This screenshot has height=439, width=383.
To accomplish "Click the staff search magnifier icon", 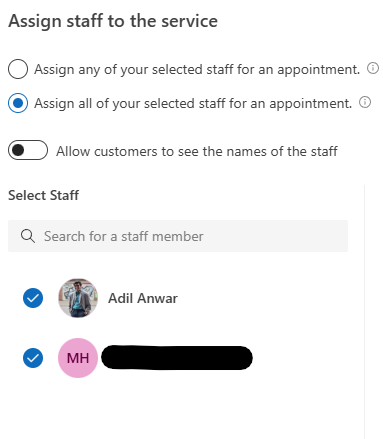I will [28, 236].
